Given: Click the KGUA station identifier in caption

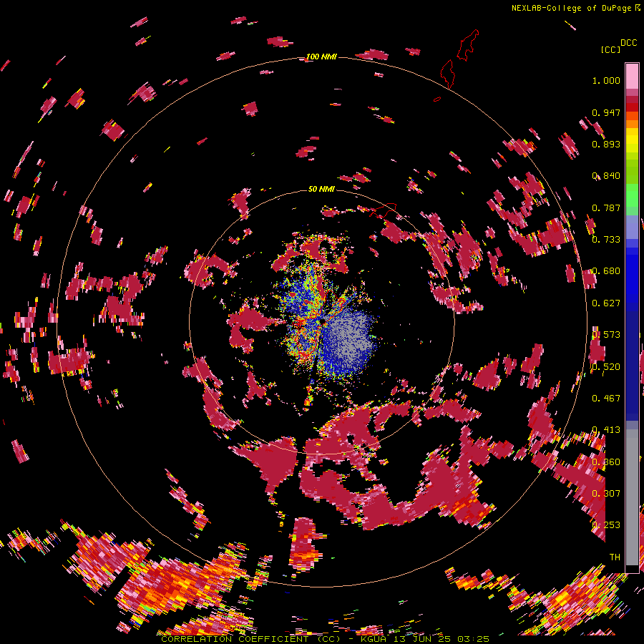Looking at the screenshot, I should point(374,639).
